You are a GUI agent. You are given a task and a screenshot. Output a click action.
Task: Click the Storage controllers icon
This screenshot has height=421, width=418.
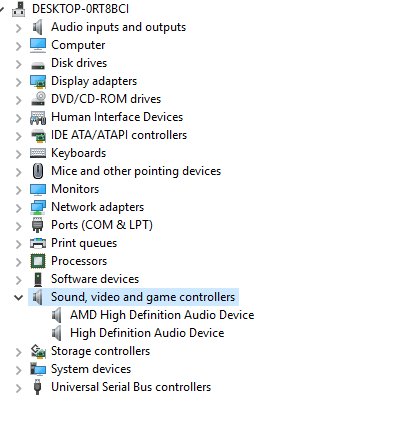point(38,351)
